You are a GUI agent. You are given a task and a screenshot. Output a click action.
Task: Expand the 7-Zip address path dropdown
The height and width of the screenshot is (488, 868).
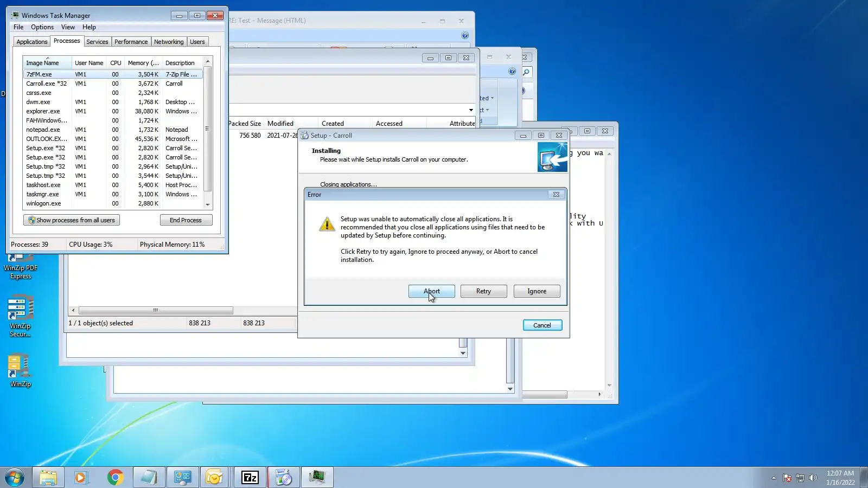coord(471,110)
